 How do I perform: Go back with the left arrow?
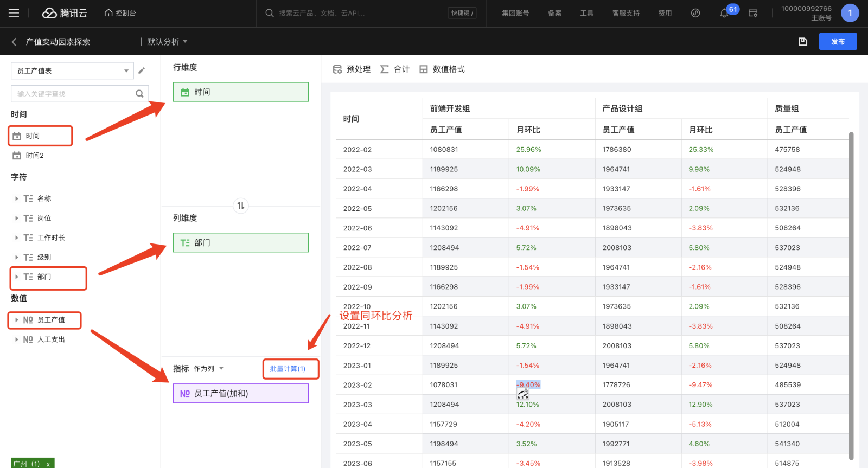click(x=14, y=42)
